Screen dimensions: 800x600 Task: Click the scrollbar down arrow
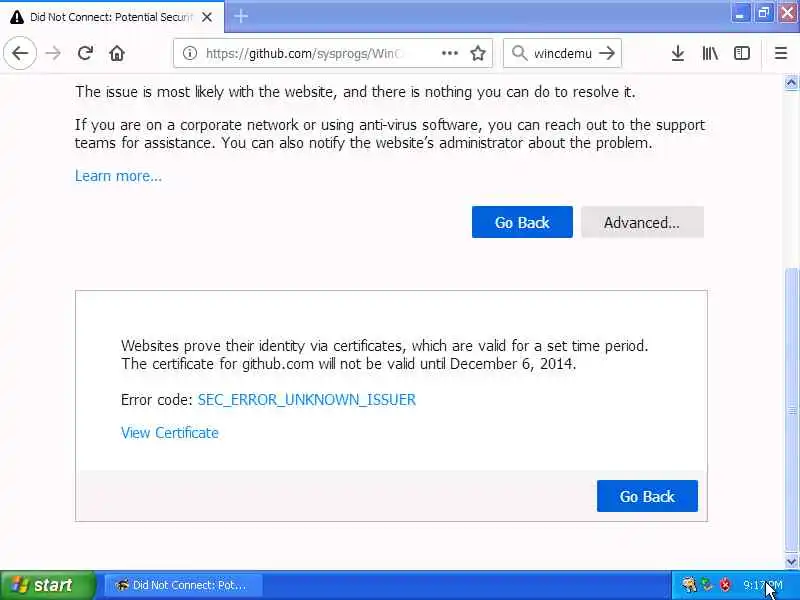pyautogui.click(x=791, y=562)
